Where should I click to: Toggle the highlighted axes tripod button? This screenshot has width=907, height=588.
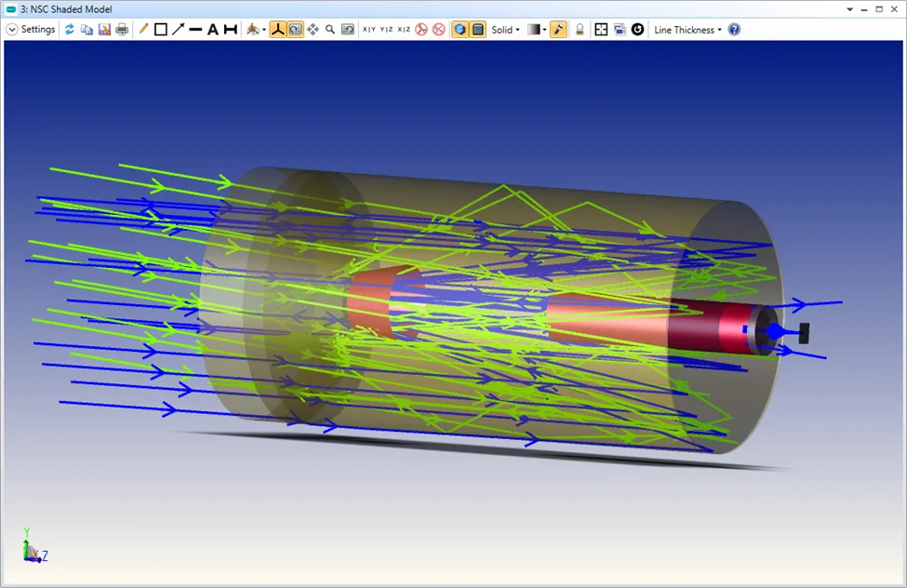coord(277,30)
